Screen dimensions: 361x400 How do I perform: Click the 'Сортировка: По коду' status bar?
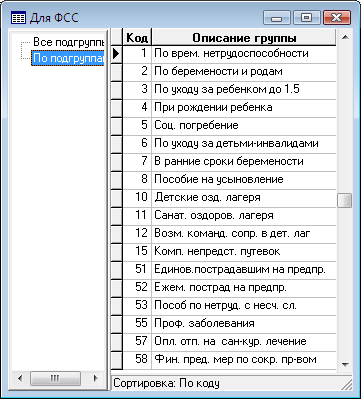231,383
